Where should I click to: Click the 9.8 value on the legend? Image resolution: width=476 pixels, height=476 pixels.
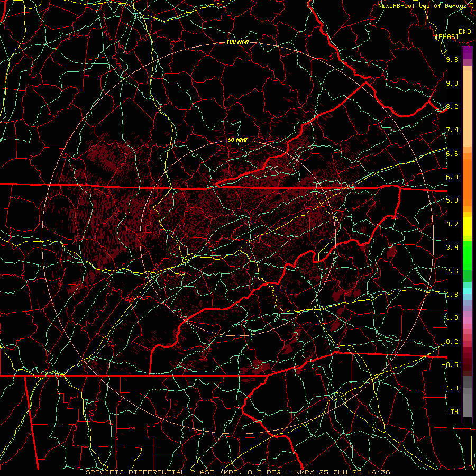tap(452, 59)
